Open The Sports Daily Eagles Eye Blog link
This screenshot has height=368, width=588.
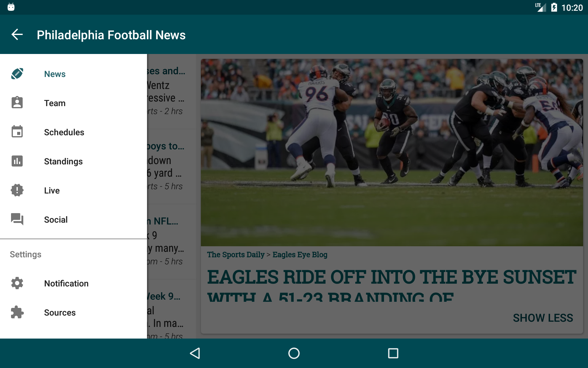pyautogui.click(x=267, y=255)
